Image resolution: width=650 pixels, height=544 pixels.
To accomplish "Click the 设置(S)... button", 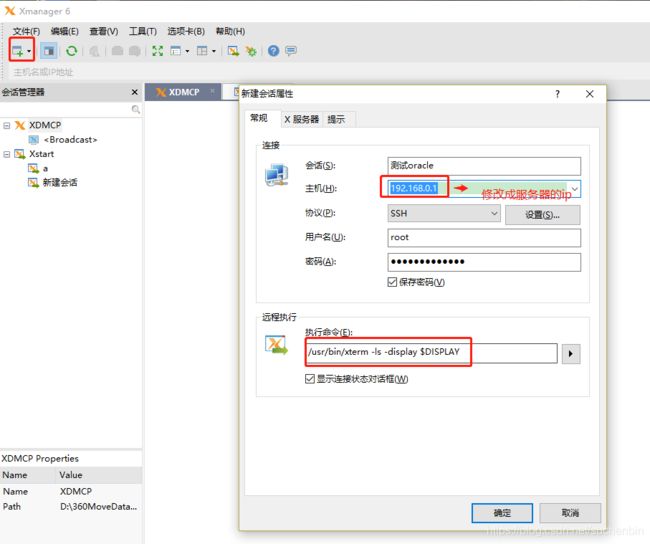I will 542,215.
